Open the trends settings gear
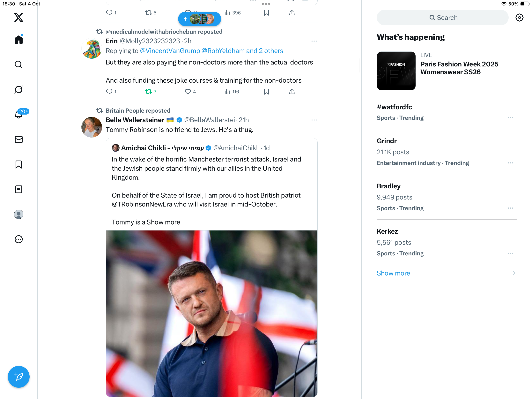The width and height of the screenshot is (532, 399). 519,18
